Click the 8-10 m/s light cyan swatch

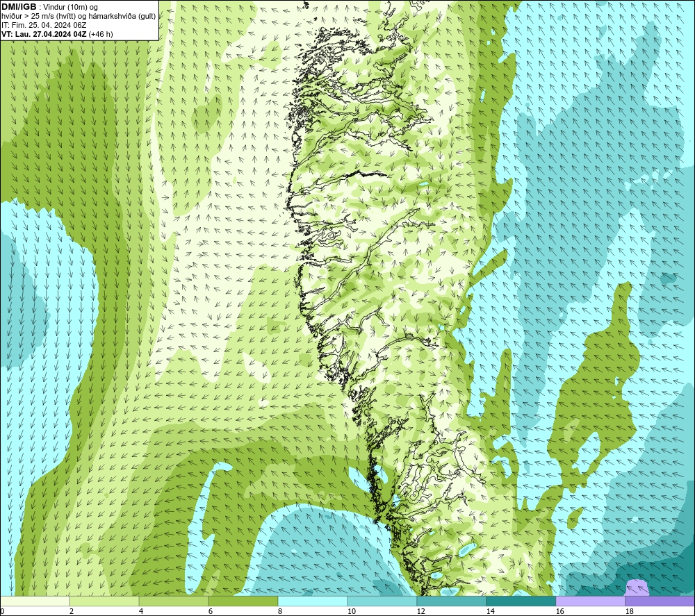click(x=313, y=601)
